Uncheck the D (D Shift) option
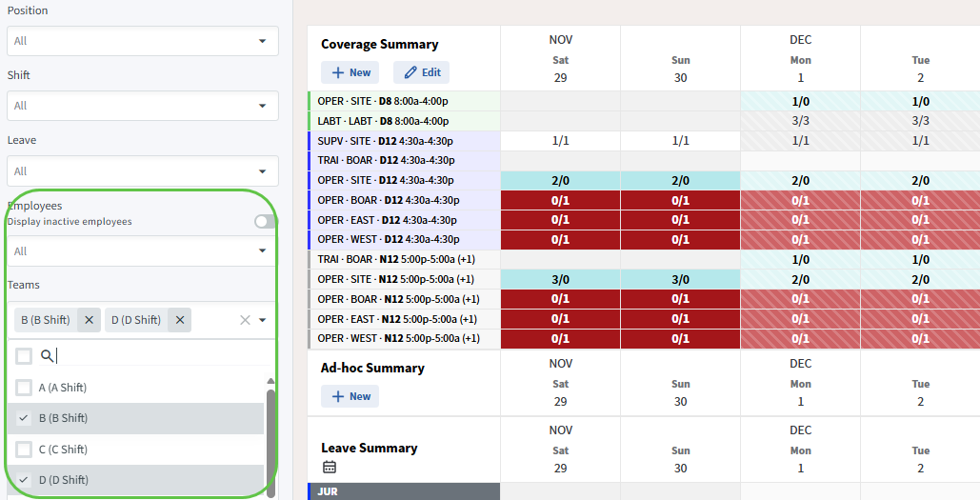The width and height of the screenshot is (980, 500). pos(25,480)
